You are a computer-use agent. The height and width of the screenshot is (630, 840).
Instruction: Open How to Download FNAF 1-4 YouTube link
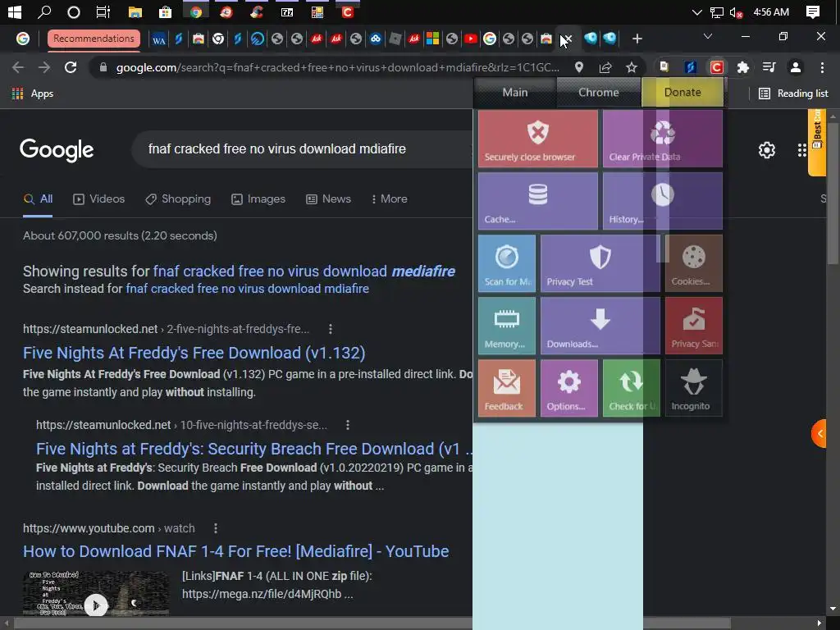[235, 551]
